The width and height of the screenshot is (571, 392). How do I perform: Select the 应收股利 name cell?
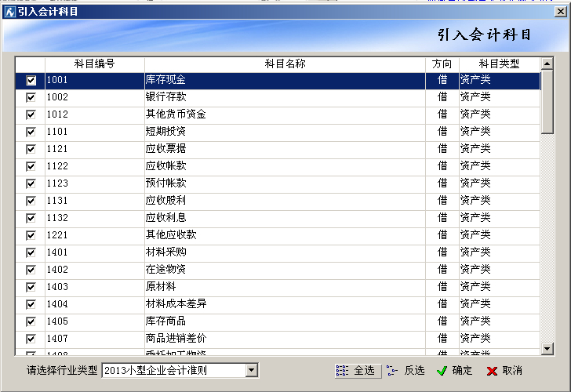285,201
